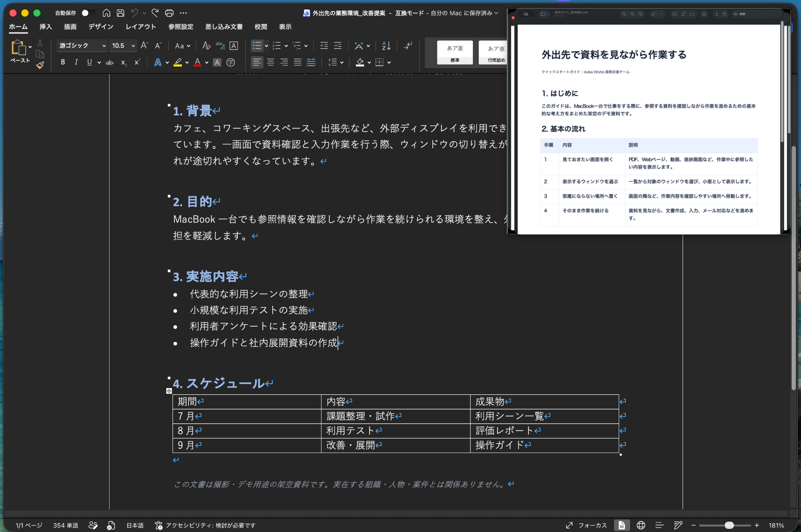Sort text A to Z
This screenshot has width=801, height=532.
(x=386, y=45)
